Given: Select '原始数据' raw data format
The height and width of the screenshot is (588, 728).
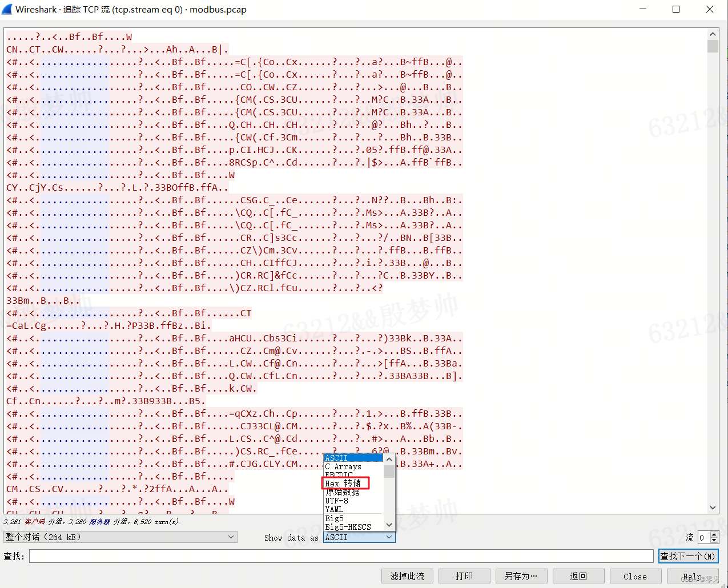Looking at the screenshot, I should click(339, 492).
